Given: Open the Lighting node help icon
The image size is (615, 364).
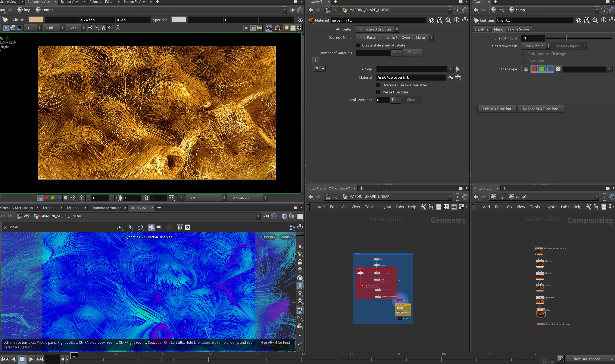Looking at the screenshot, I should (x=612, y=20).
